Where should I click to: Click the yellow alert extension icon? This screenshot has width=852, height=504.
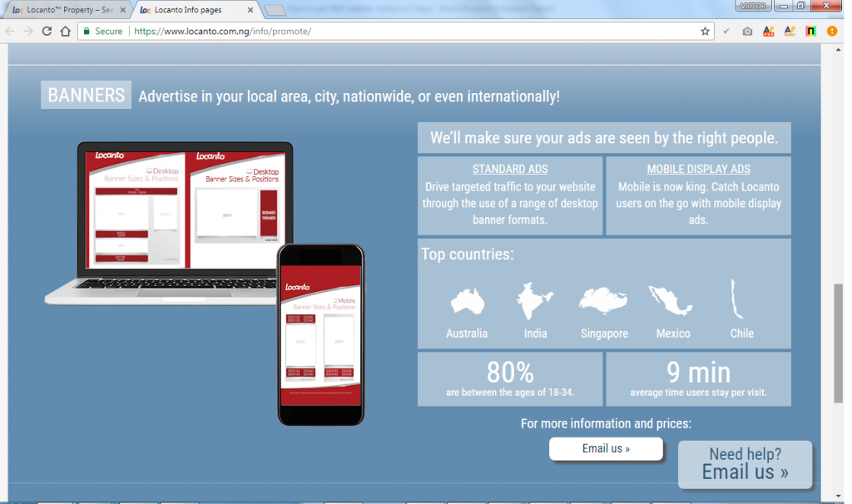click(x=831, y=31)
